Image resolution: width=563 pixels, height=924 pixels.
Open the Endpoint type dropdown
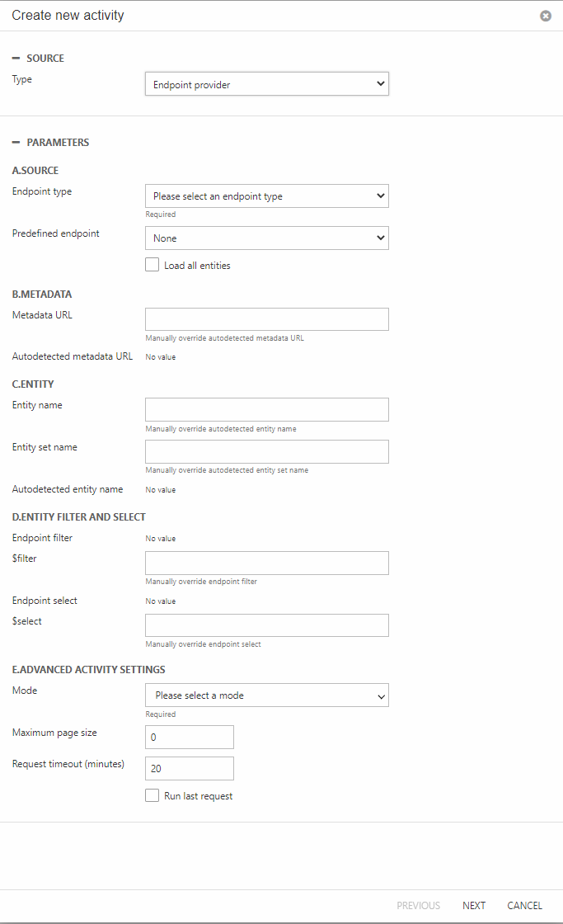266,196
